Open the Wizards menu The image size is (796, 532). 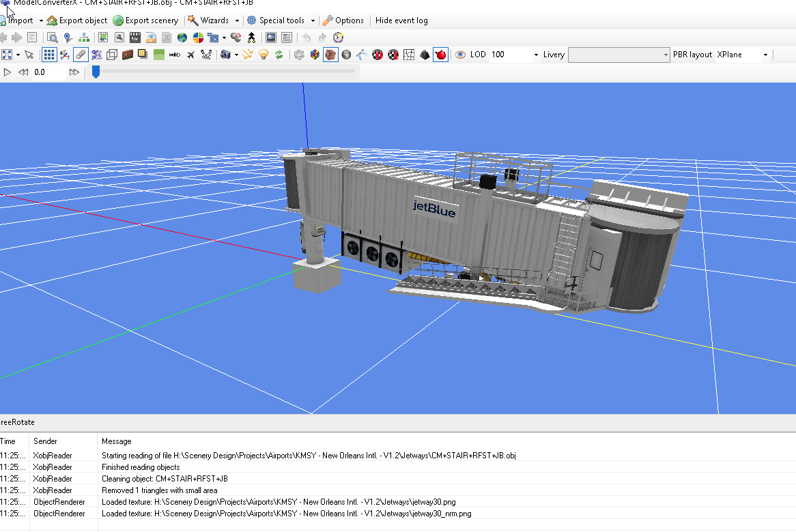click(x=213, y=20)
